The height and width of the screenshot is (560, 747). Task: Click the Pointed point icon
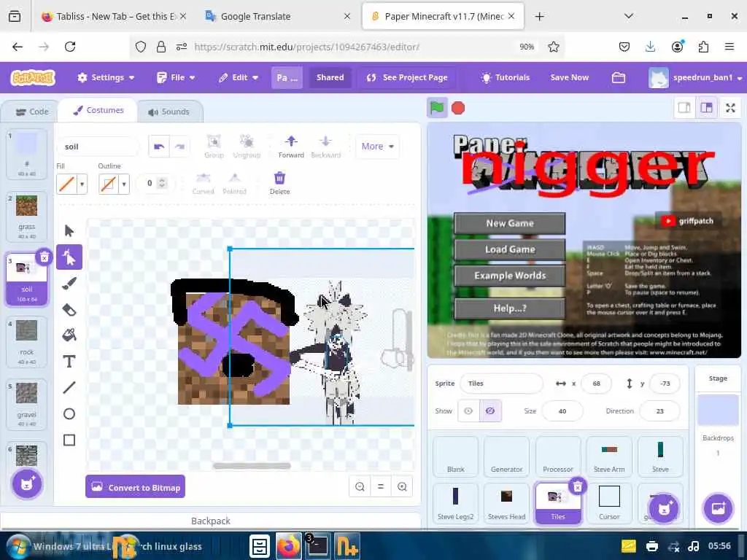coord(234,183)
